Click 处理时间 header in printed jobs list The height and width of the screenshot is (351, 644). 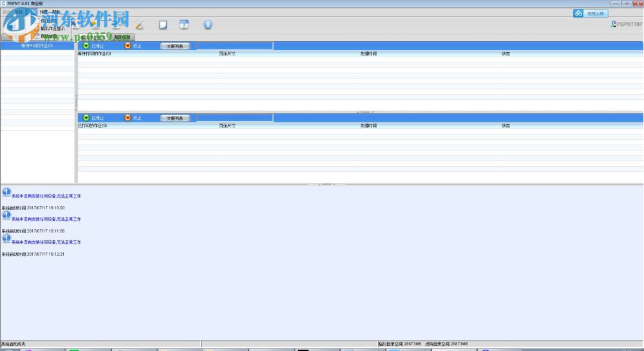click(368, 126)
